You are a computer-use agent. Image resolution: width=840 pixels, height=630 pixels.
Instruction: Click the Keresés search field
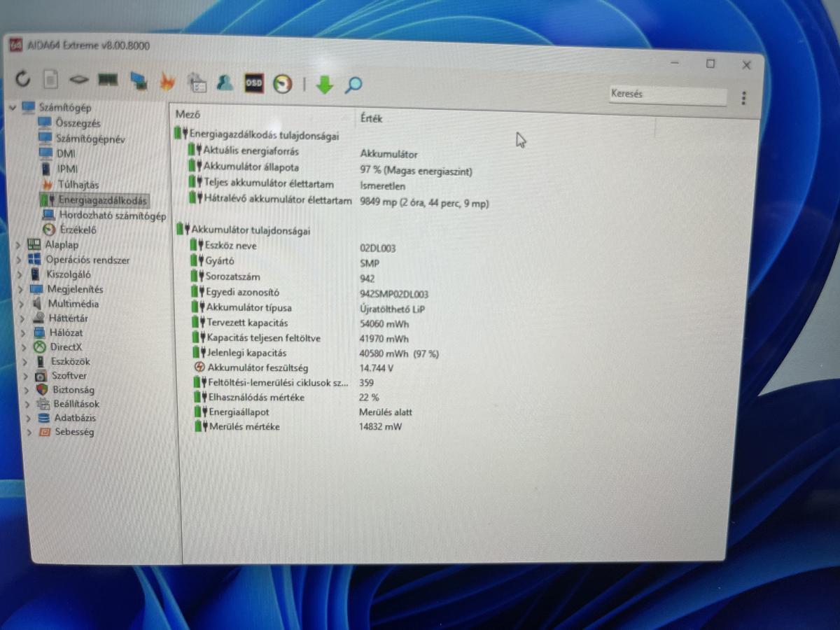[x=667, y=94]
